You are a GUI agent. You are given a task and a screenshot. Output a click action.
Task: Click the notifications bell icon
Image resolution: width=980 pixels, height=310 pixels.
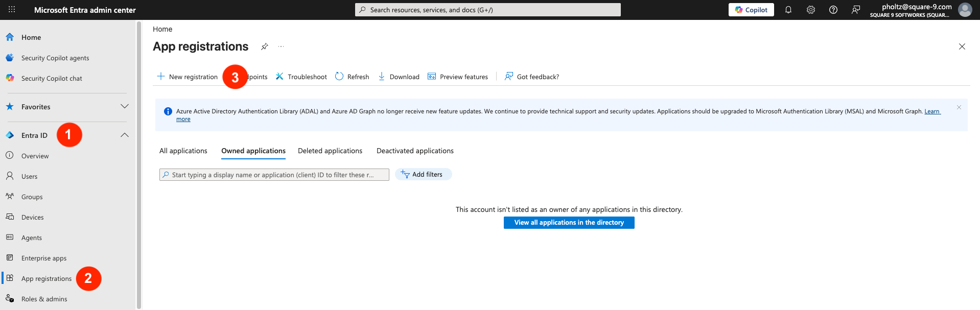[x=788, y=10]
